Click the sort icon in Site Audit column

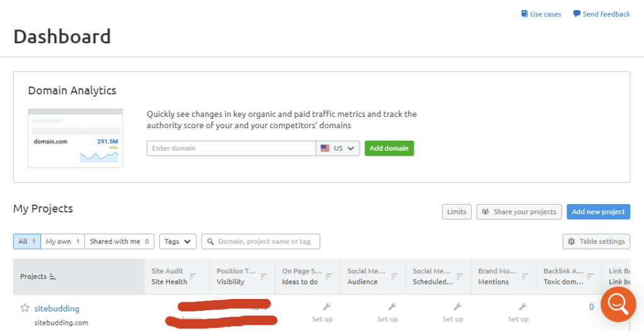pos(193,276)
